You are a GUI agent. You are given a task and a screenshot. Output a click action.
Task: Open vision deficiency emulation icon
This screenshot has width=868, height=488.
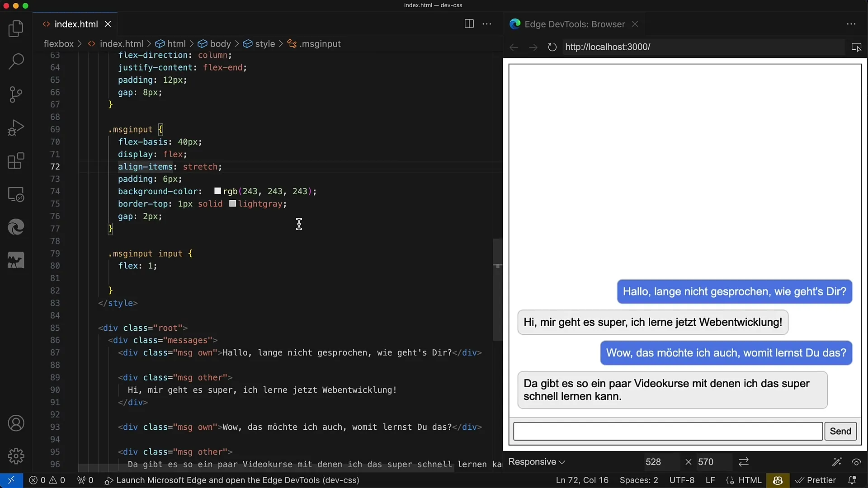(x=856, y=462)
